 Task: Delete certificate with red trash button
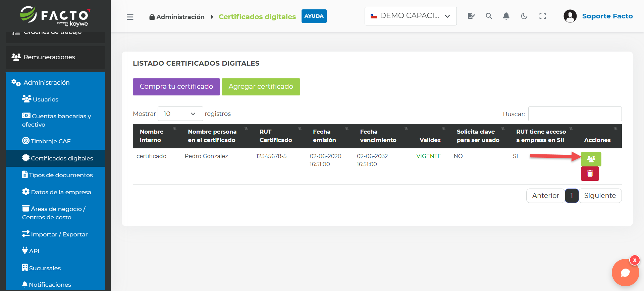(x=590, y=173)
